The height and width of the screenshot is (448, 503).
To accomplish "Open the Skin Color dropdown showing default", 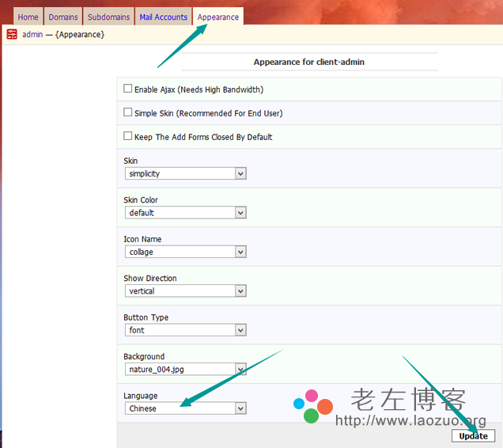I will pos(186,213).
